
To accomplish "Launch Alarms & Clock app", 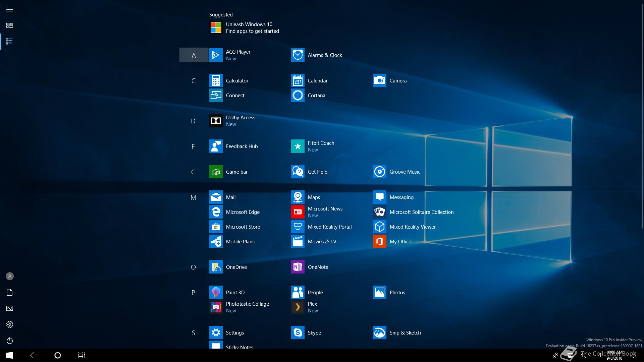I will tap(298, 55).
